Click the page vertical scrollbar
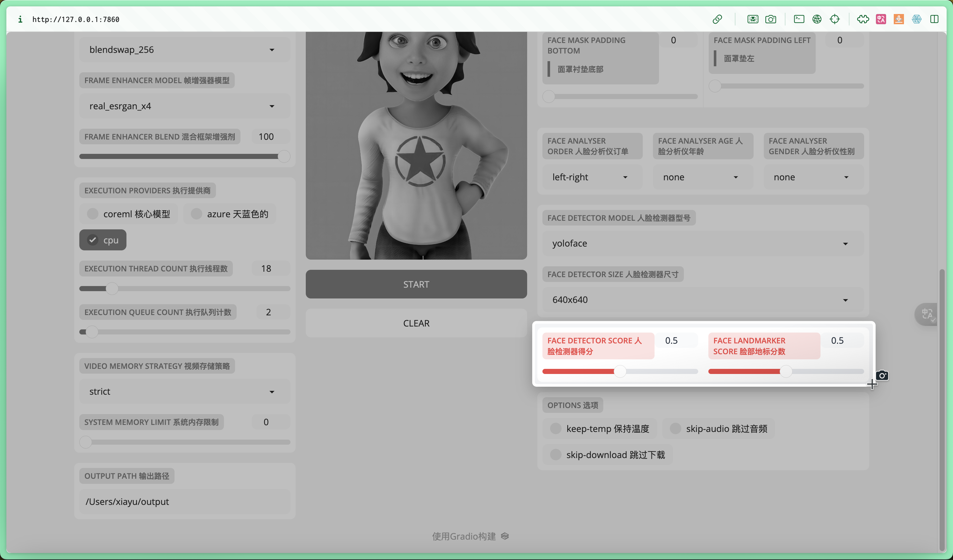This screenshot has height=560, width=953. 942,410
